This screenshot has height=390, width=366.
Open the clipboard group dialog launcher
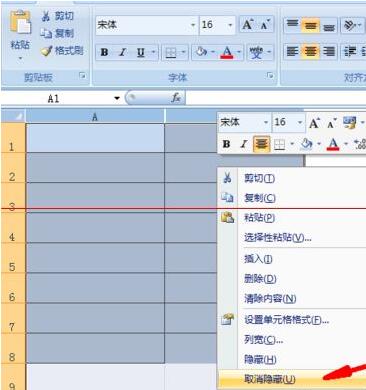[x=82, y=76]
